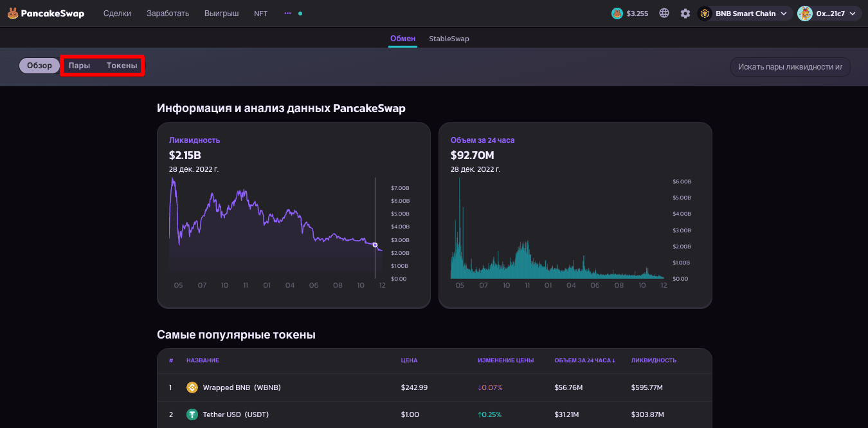
Task: Expand BNB Smart Chain network dropdown
Action: pos(745,14)
